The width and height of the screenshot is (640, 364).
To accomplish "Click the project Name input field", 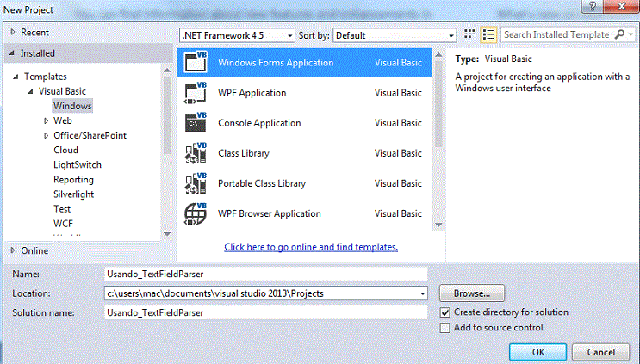I will point(265,274).
